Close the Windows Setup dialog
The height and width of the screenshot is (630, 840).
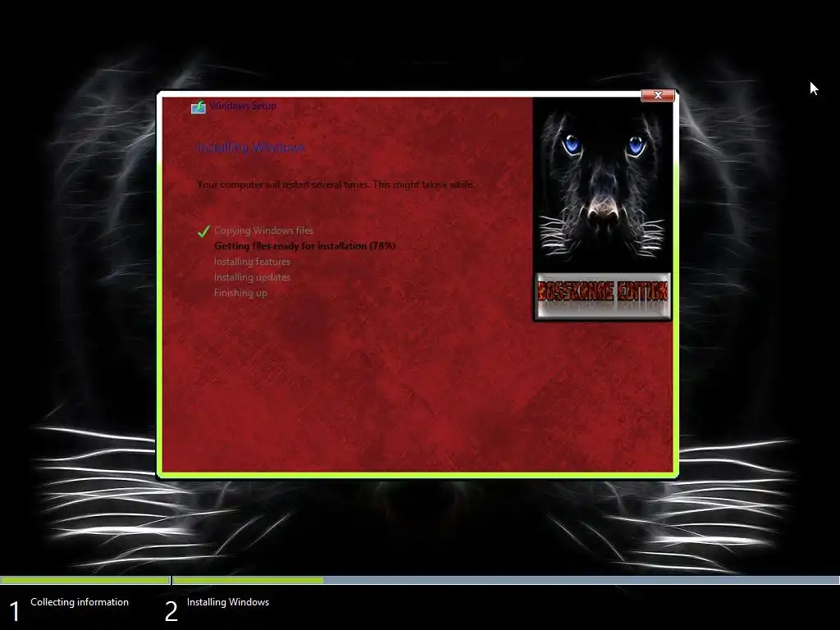658,95
